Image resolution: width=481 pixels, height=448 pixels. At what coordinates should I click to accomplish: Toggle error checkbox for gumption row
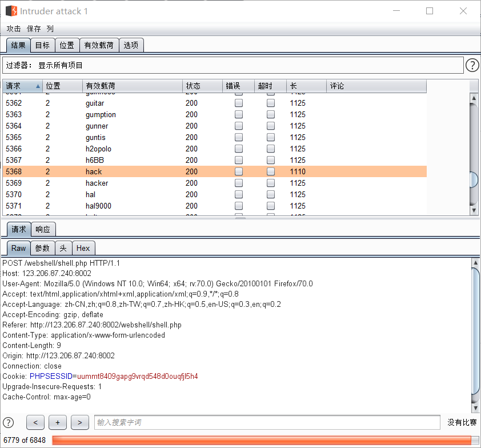239,114
